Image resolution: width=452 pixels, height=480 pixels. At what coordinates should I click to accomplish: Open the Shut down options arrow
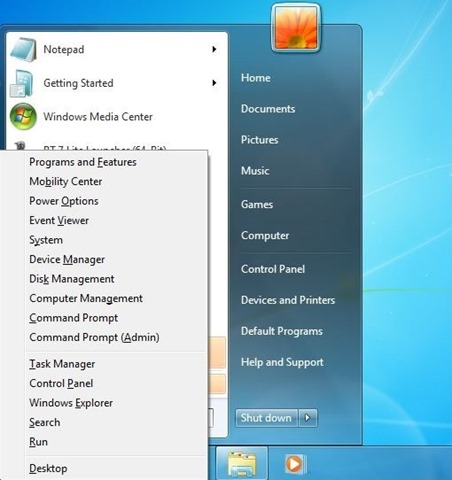[308, 418]
